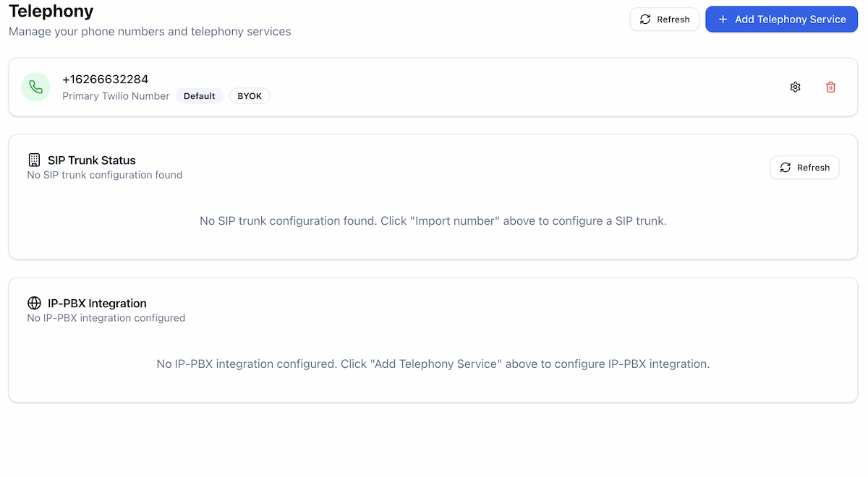Click the SIP trunk empty state message
868x477 pixels.
[x=433, y=220]
